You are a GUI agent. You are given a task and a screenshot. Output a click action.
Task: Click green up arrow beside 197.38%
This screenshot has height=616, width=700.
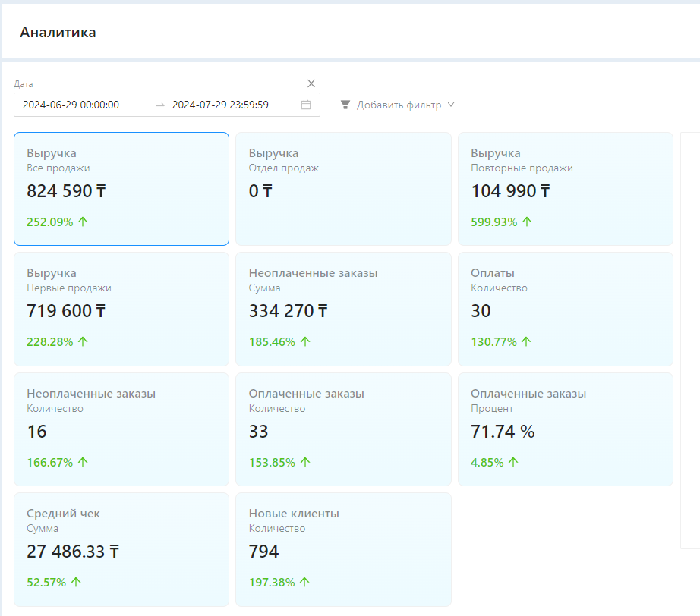coord(304,582)
